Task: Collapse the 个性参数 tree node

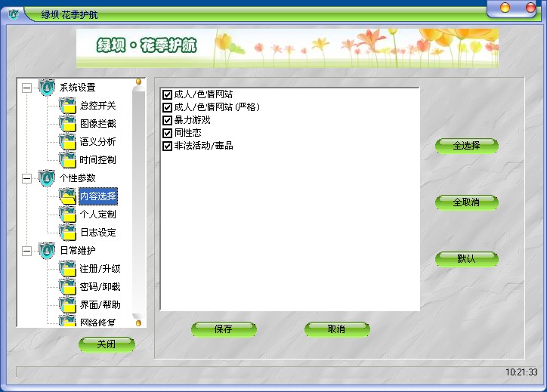Action: [26, 179]
